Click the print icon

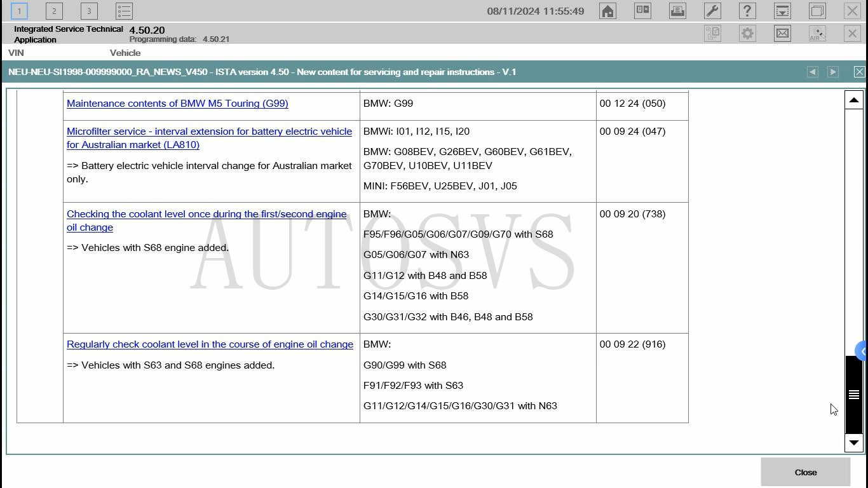point(677,11)
